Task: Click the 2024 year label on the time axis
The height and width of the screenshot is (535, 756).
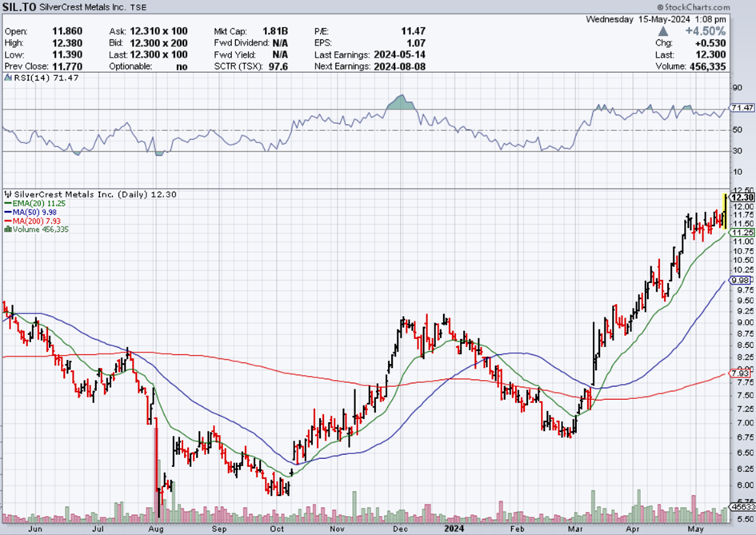Action: click(x=454, y=529)
